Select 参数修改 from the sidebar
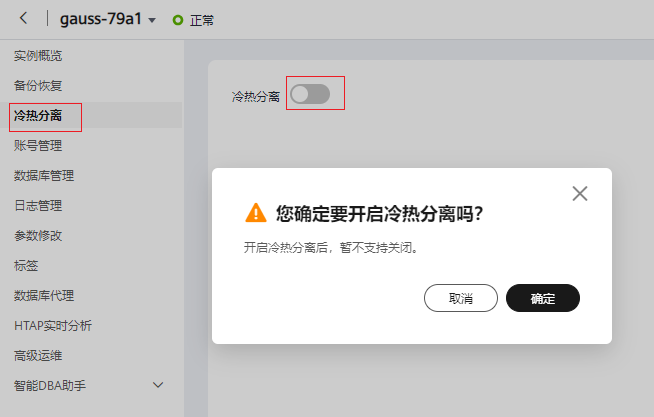 tap(38, 236)
